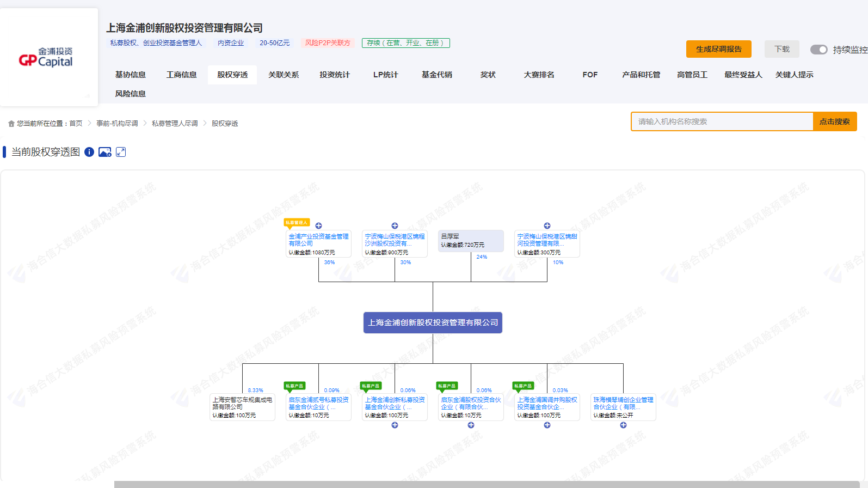Click the GP Capital company logo

(x=46, y=57)
